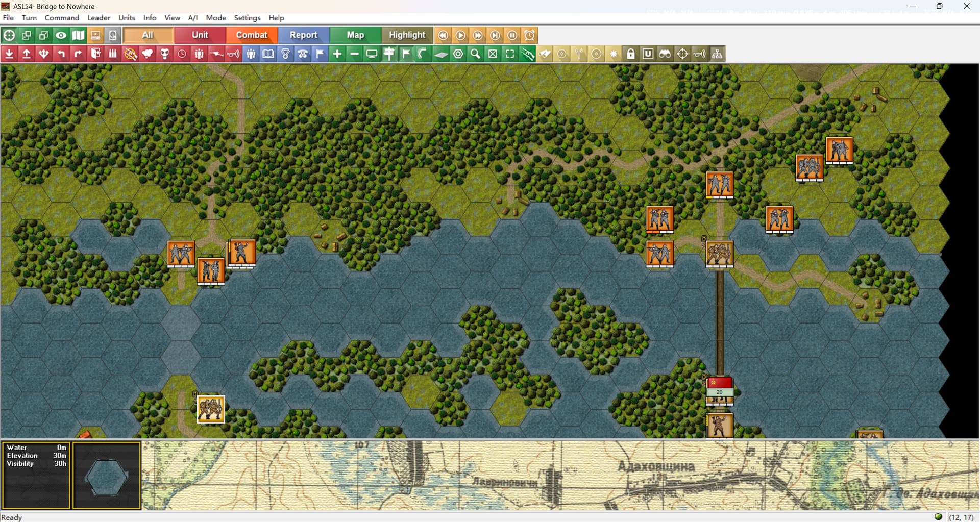This screenshot has height=522, width=980.
Task: Expand the Units menu
Action: pyautogui.click(x=127, y=18)
